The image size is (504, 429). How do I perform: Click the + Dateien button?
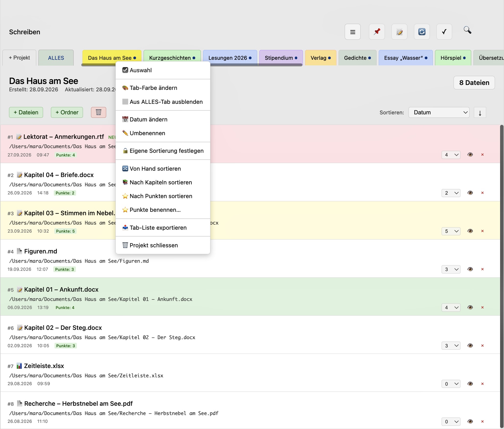(26, 112)
